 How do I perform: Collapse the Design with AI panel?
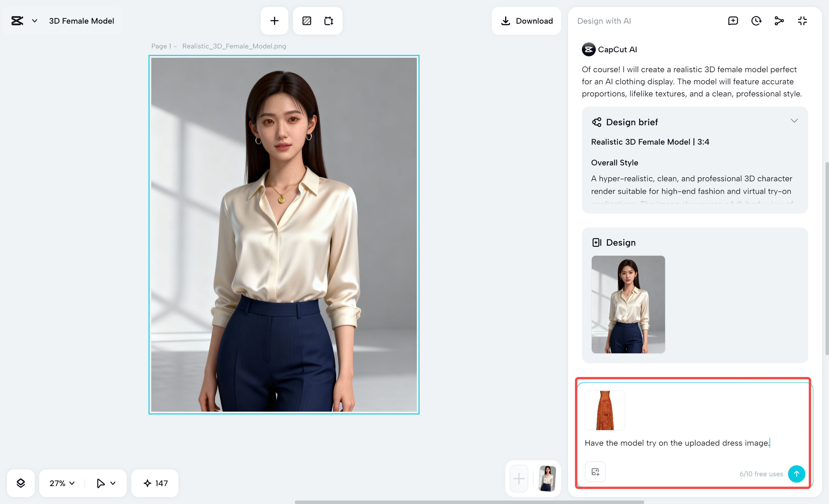coord(802,20)
